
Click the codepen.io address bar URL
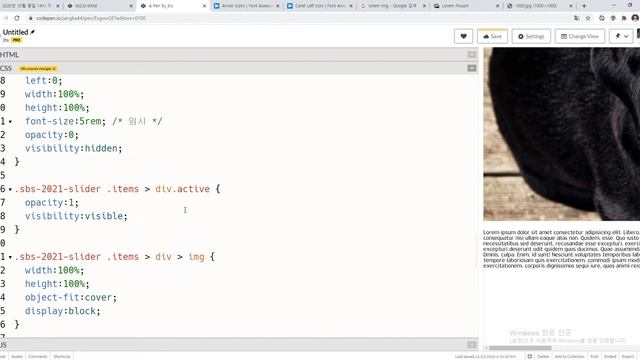pos(91,18)
